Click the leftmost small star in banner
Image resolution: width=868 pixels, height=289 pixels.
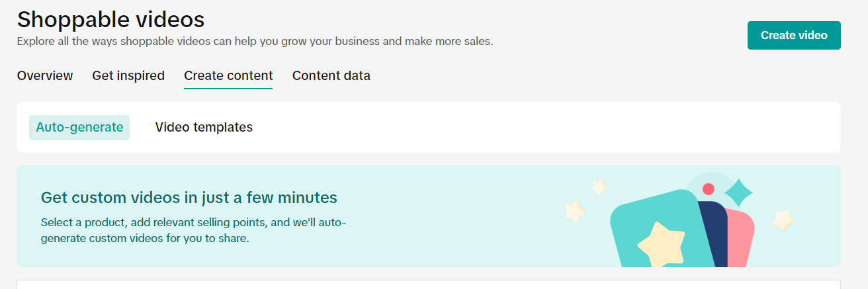(575, 211)
